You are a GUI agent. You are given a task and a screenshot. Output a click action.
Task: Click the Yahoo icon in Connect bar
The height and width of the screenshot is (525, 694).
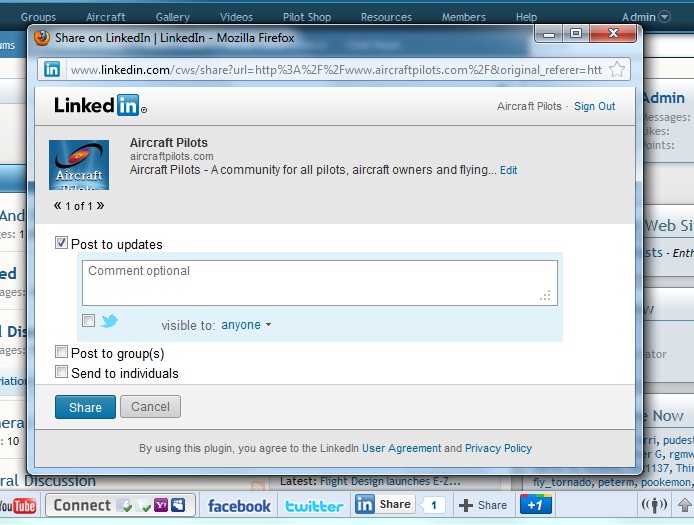click(x=161, y=505)
